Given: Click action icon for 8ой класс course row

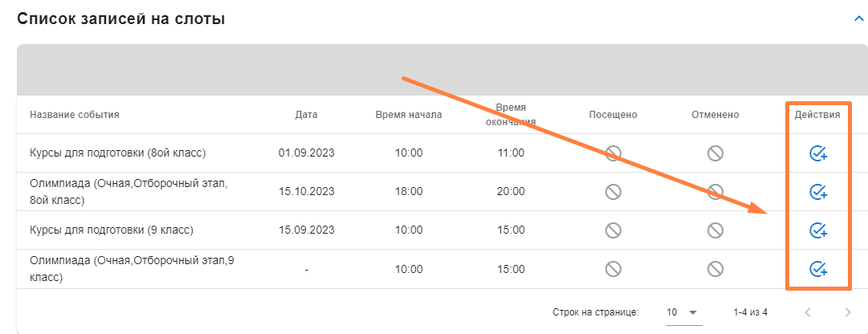Looking at the screenshot, I should pyautogui.click(x=818, y=153).
